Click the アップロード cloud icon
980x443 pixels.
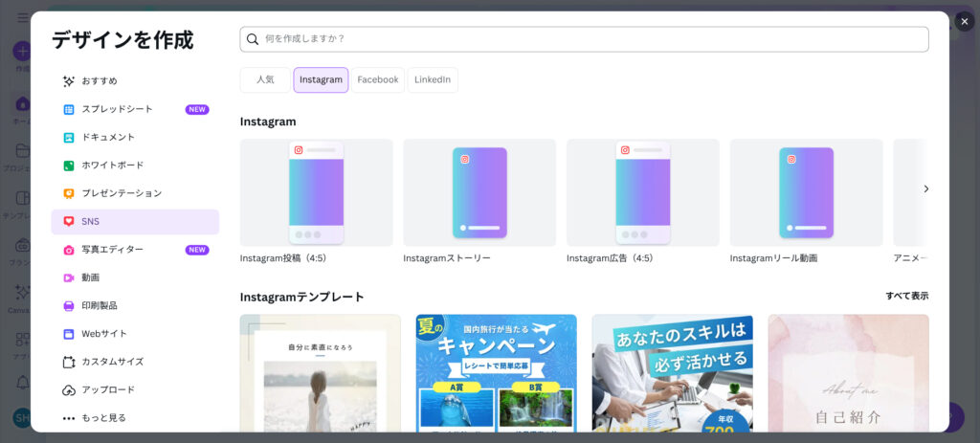[69, 389]
